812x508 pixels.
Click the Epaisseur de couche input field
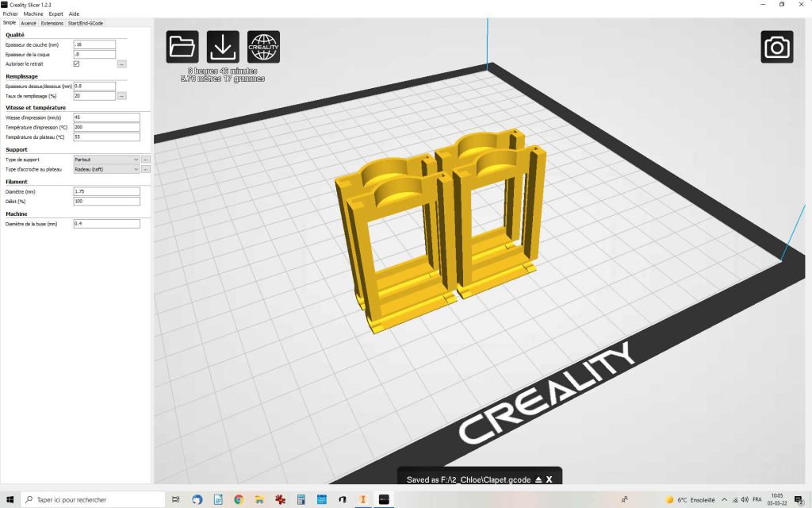(94, 44)
